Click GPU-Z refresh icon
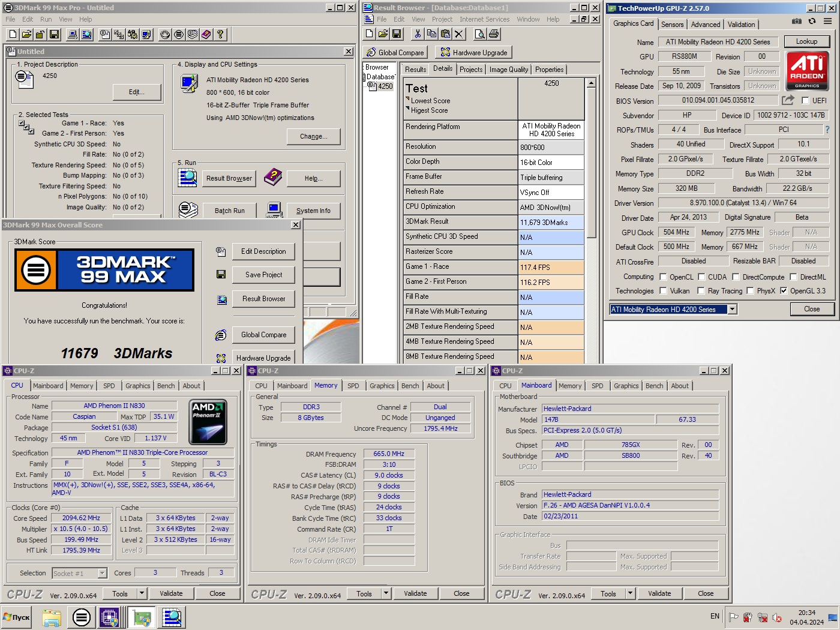Screen dimensions: 840x630 click(x=812, y=21)
